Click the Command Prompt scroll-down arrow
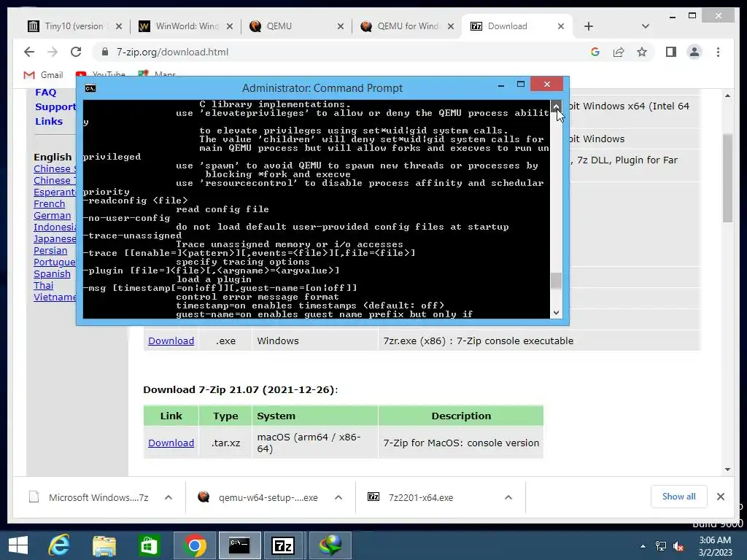 (556, 313)
